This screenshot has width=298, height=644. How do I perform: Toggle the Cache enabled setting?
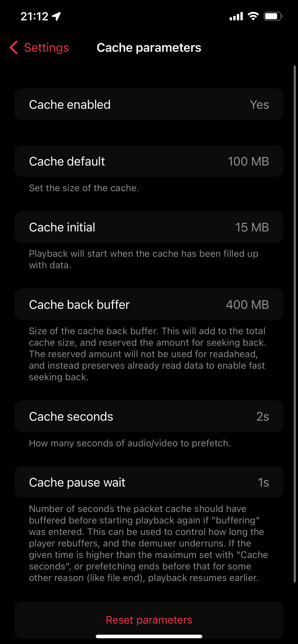pos(149,104)
